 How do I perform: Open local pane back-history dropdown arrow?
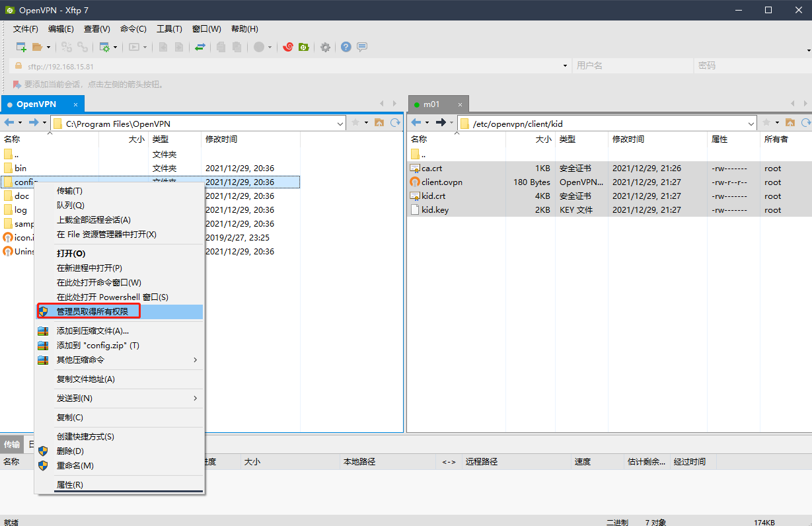tap(20, 122)
